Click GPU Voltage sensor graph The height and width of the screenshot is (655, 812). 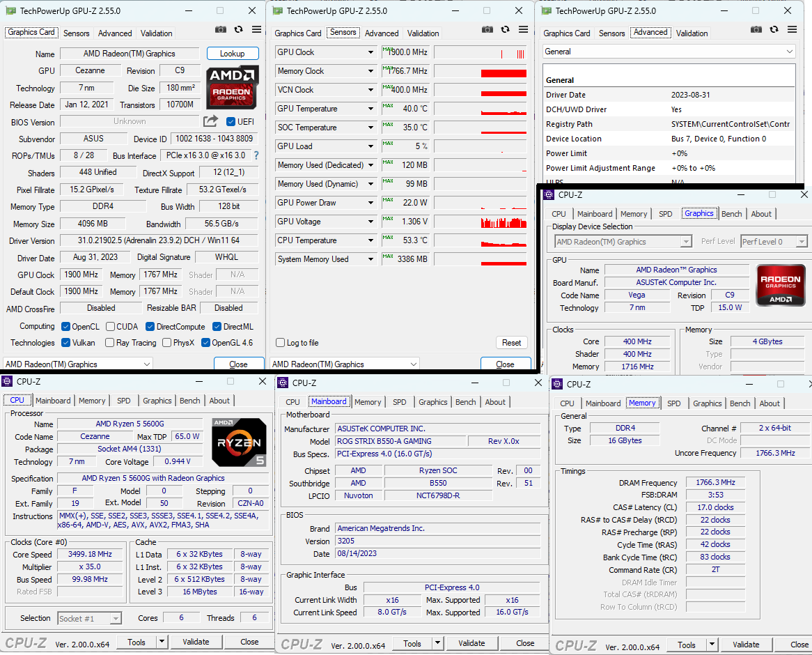click(x=480, y=222)
